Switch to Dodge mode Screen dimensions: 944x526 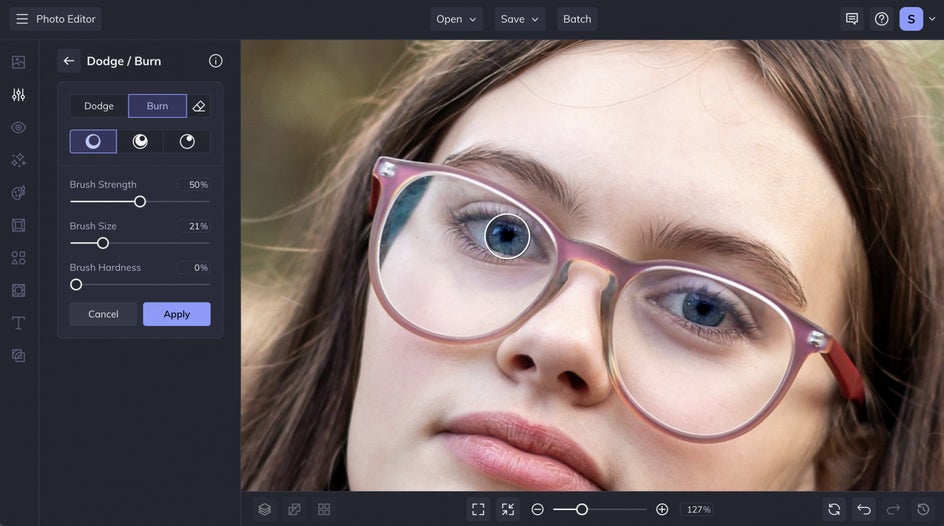[99, 106]
